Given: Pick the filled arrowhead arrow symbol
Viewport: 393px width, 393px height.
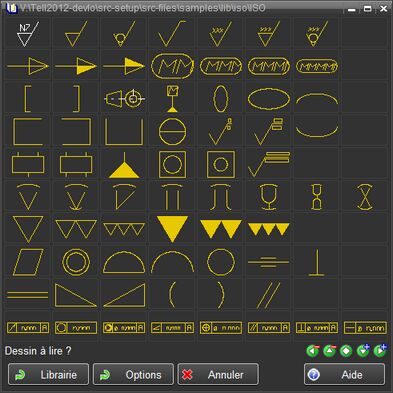Looking at the screenshot, I should [x=124, y=66].
